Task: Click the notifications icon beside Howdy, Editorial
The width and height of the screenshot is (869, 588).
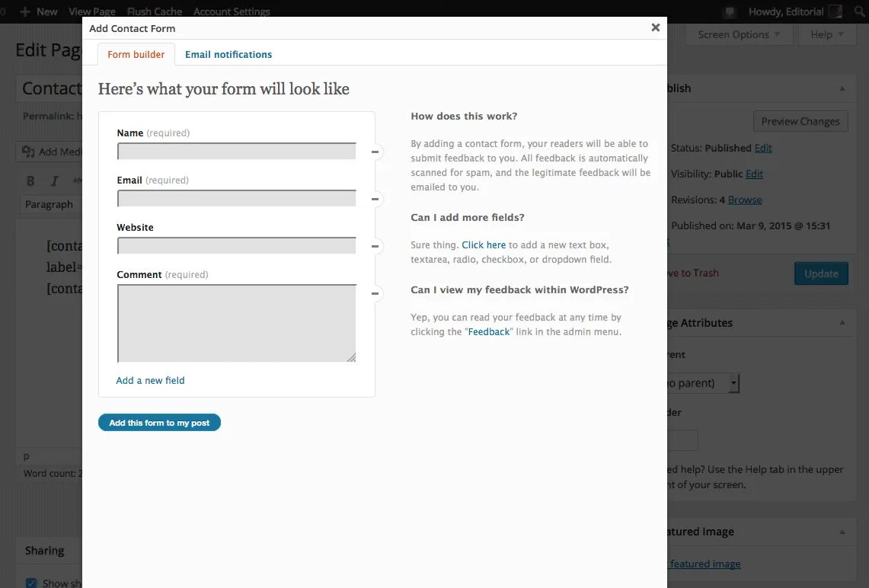Action: (730, 11)
